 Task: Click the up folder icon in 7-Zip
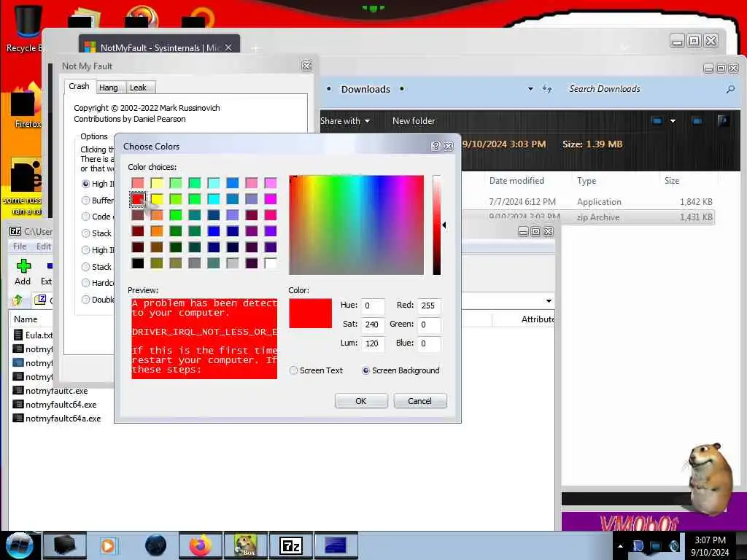click(x=18, y=300)
